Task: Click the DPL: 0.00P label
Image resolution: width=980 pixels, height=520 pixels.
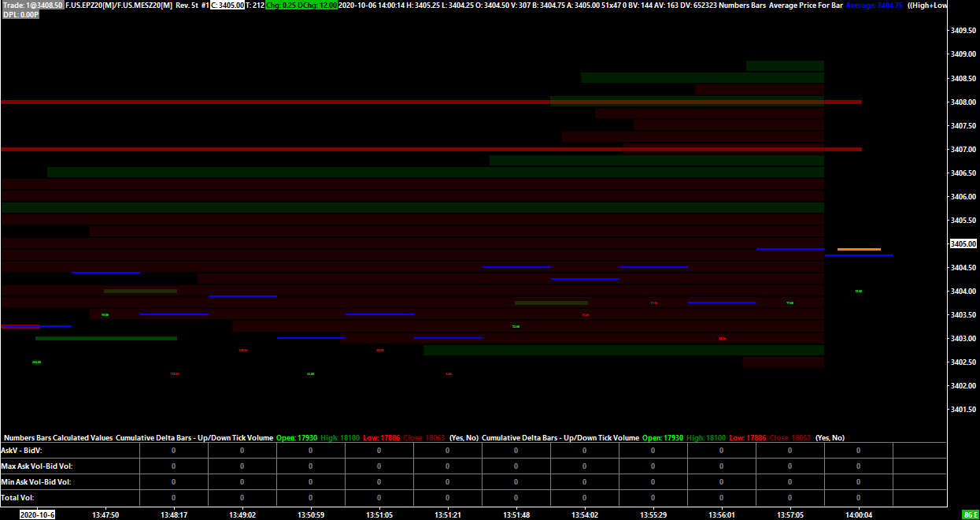Action: pyautogui.click(x=21, y=14)
